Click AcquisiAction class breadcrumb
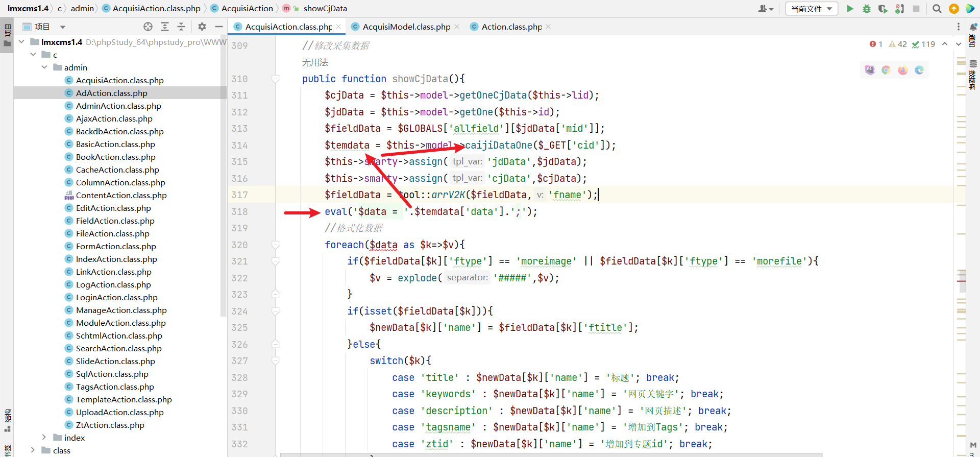Image resolution: width=980 pixels, height=457 pixels. [x=242, y=8]
